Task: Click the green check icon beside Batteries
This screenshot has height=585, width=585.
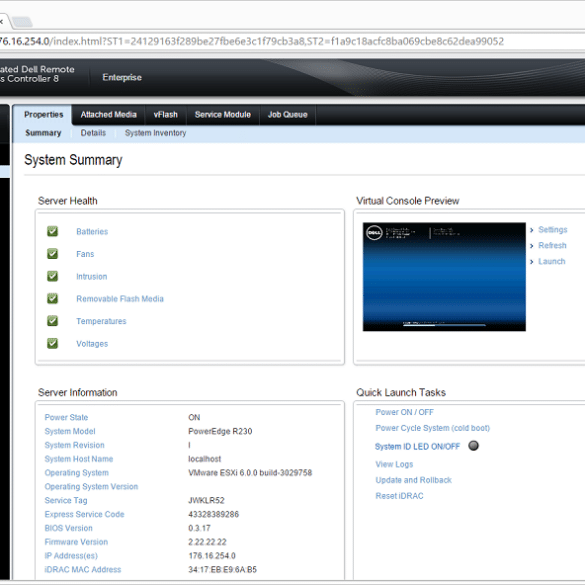Action: 53,231
